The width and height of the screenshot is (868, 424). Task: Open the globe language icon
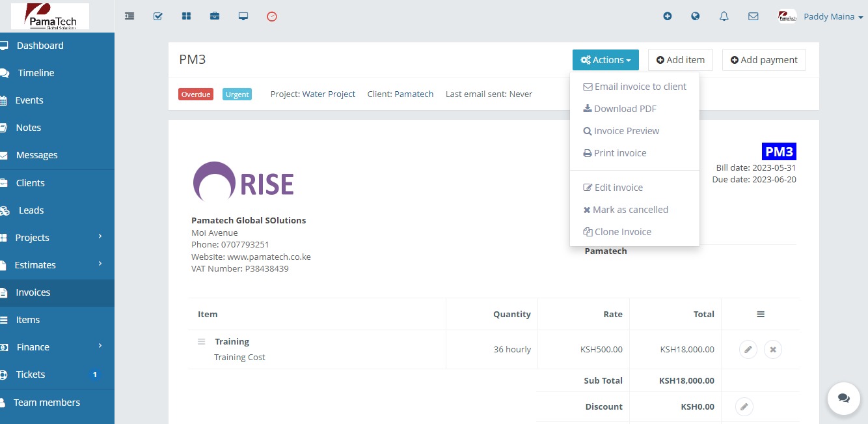(696, 16)
